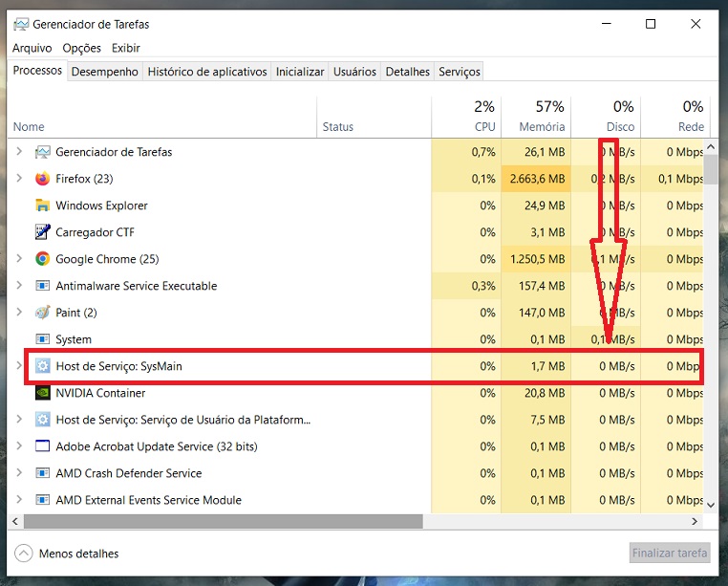Click the Gerenciador de Tarefas process icon
This screenshot has height=586, width=728.
pyautogui.click(x=43, y=152)
